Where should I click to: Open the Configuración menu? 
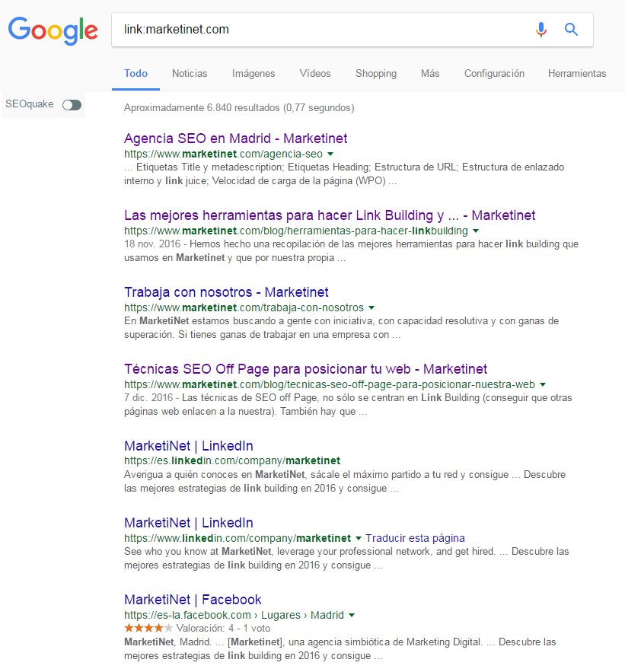coord(494,73)
